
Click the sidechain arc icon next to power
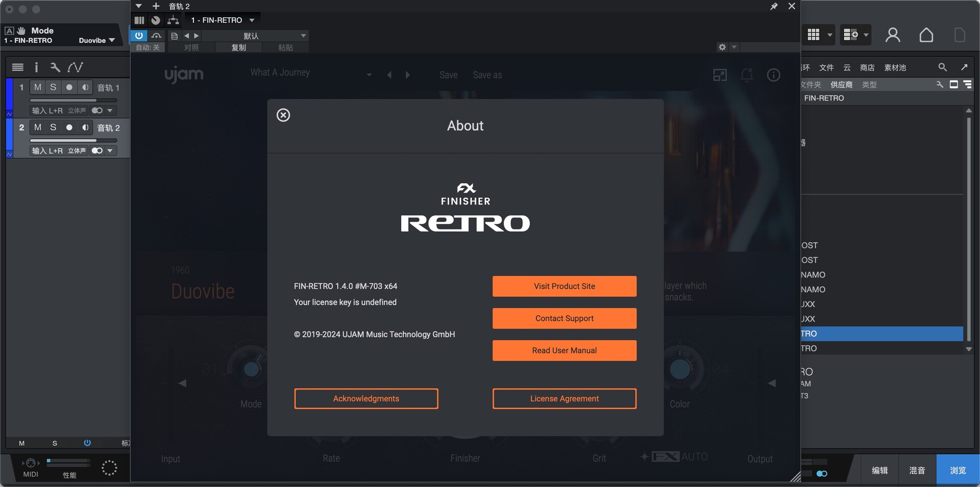click(156, 36)
